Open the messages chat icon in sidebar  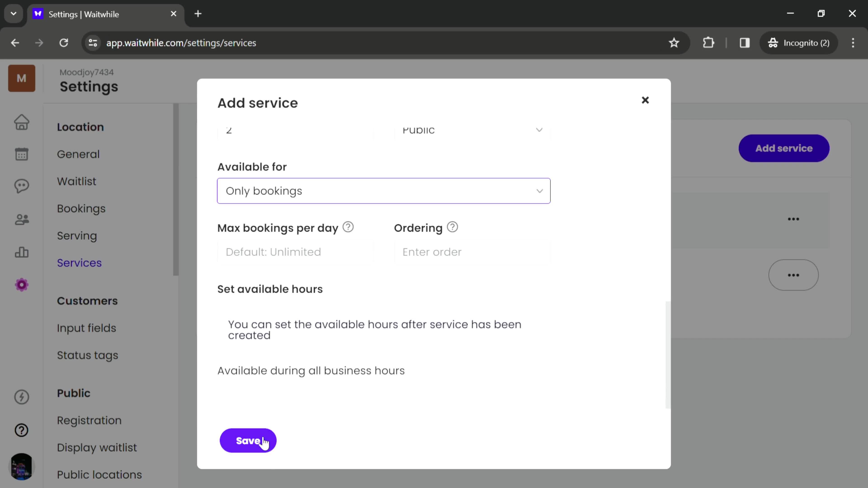pyautogui.click(x=21, y=186)
